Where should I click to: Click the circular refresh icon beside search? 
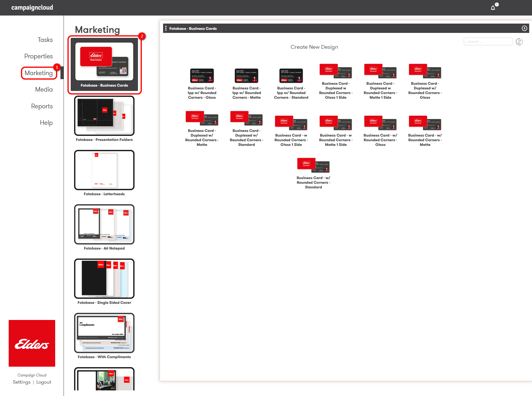[x=519, y=42]
